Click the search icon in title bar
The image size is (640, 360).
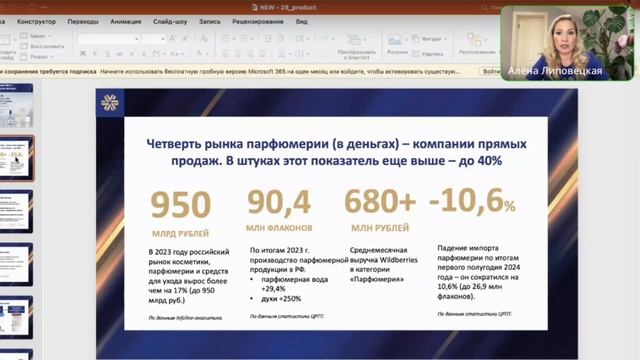click(x=484, y=7)
